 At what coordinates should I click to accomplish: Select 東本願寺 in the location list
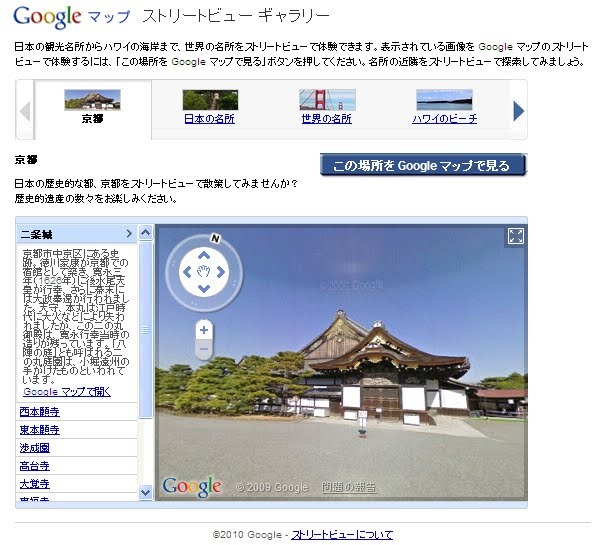[39, 430]
